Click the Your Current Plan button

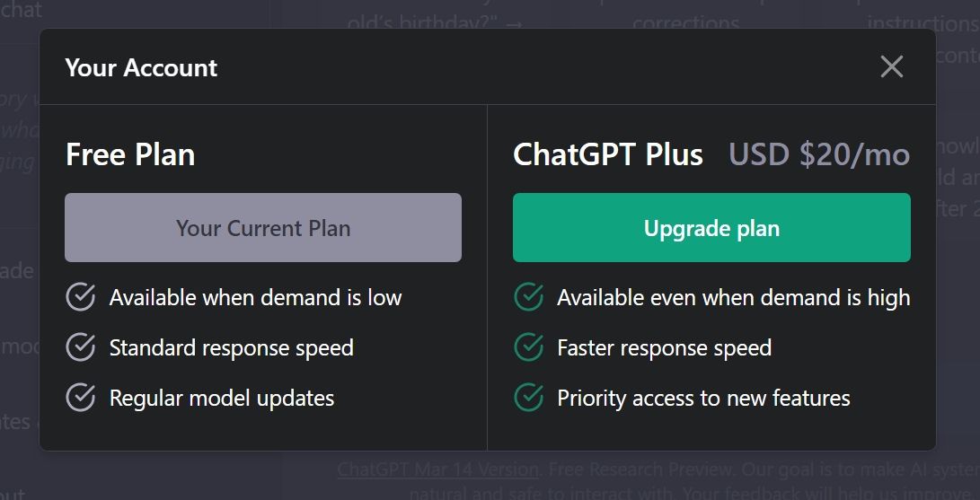[263, 228]
